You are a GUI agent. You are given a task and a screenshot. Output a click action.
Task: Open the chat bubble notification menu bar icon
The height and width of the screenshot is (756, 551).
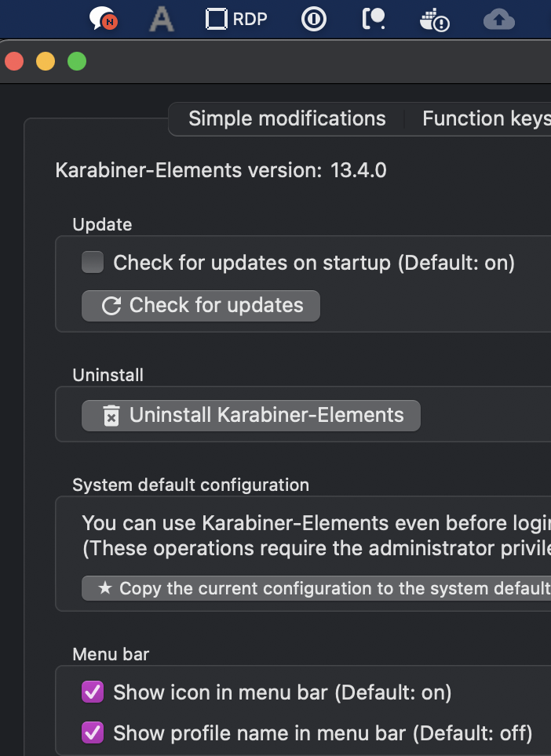[104, 20]
